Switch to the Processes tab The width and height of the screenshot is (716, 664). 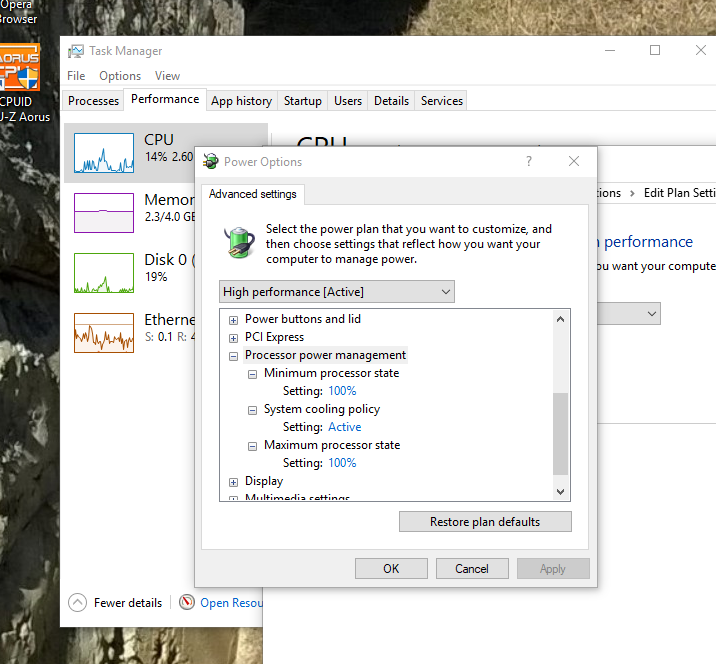pos(94,100)
